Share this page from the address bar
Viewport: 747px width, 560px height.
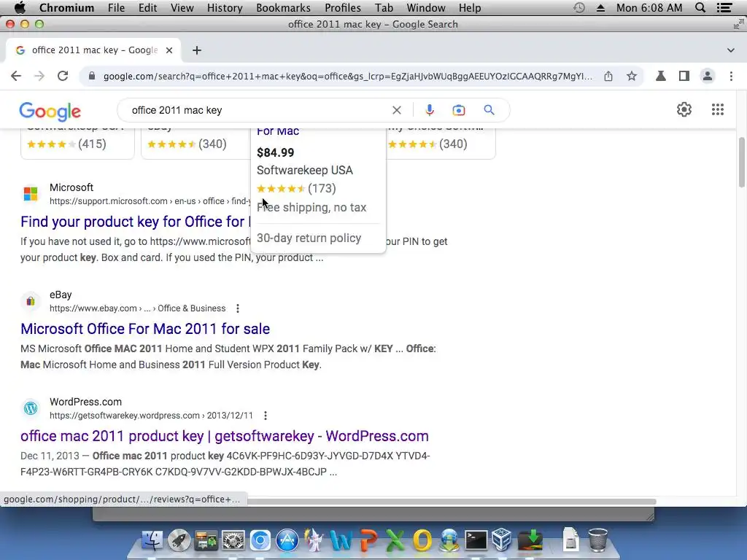608,76
